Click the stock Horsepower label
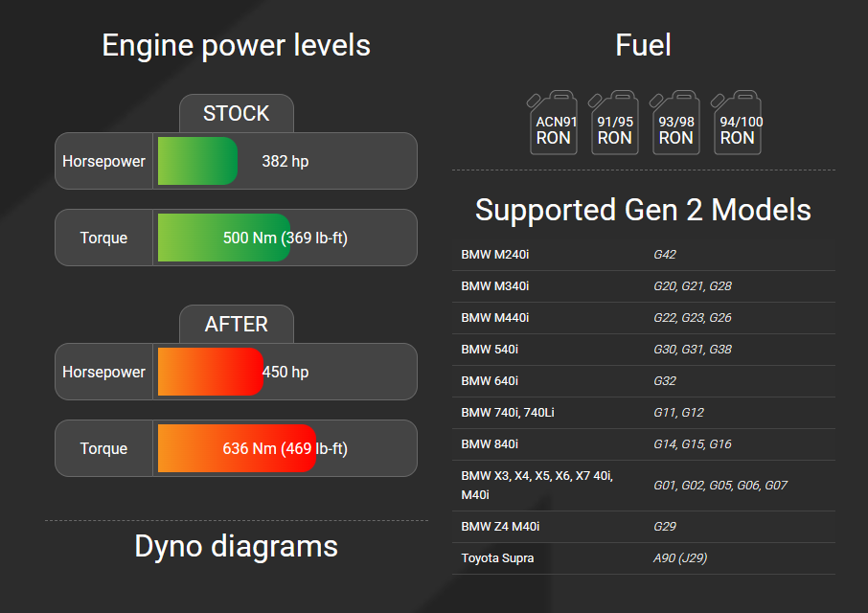The image size is (868, 613). pyautogui.click(x=103, y=161)
